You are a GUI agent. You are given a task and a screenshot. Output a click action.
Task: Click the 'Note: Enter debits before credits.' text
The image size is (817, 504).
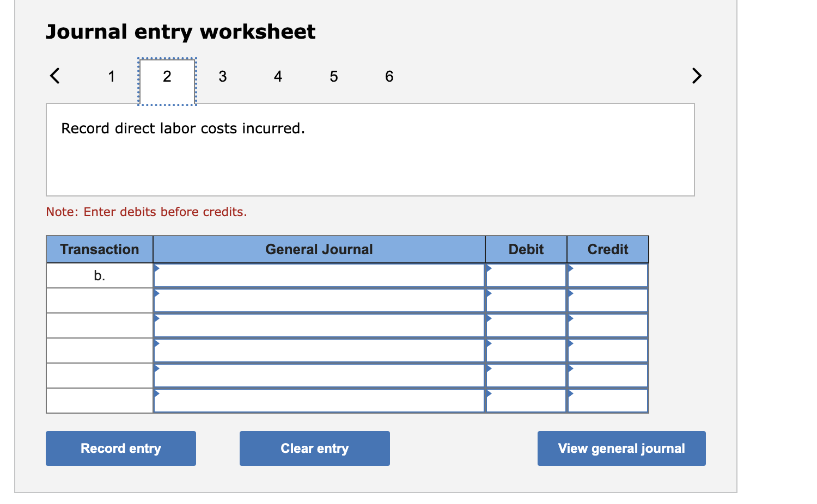(x=147, y=212)
